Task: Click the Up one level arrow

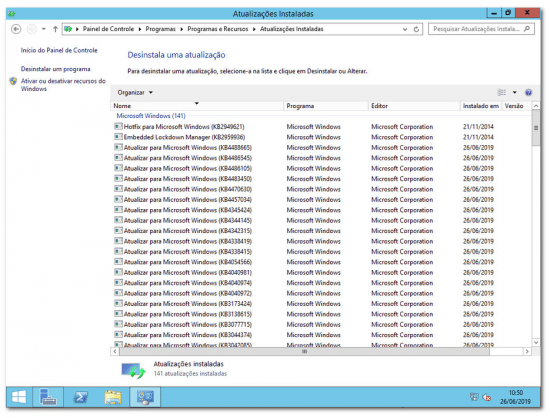Action: click(55, 29)
